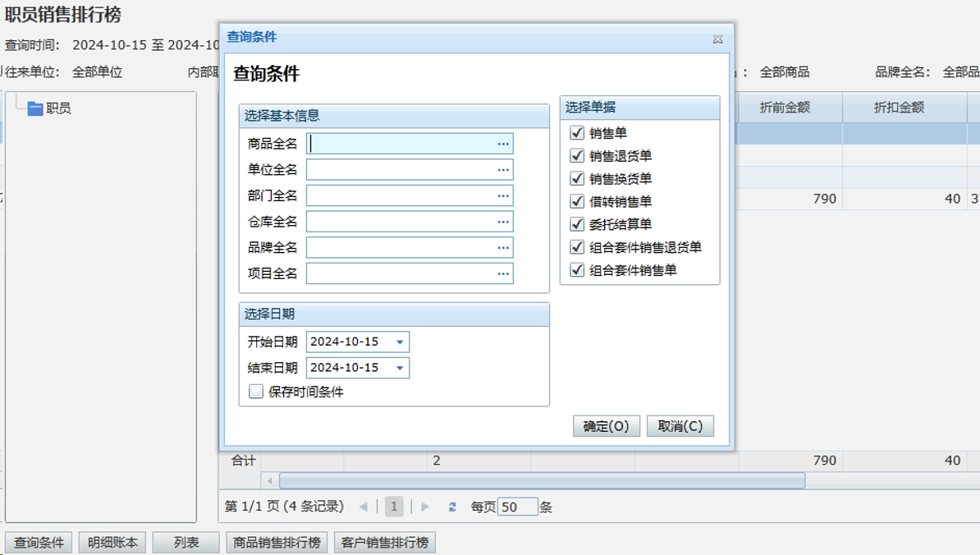Click the records-per-page input field
Viewport: 980px width, 555px height.
518,507
